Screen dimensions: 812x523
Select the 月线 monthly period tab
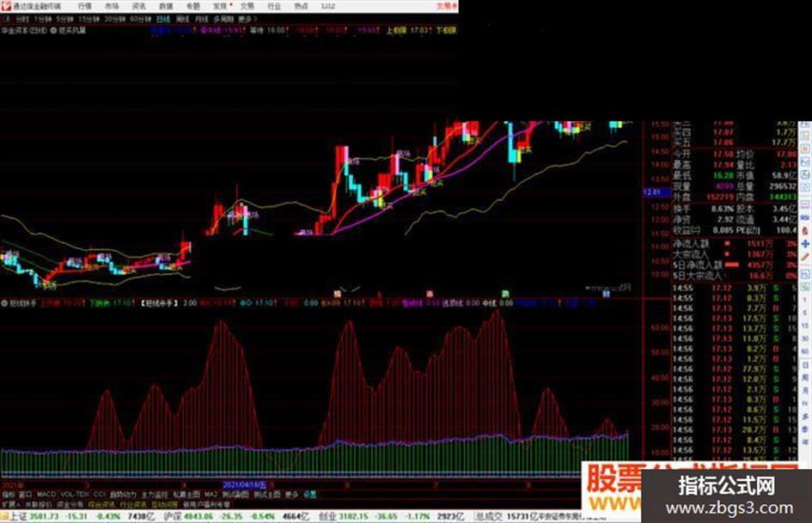click(201, 19)
